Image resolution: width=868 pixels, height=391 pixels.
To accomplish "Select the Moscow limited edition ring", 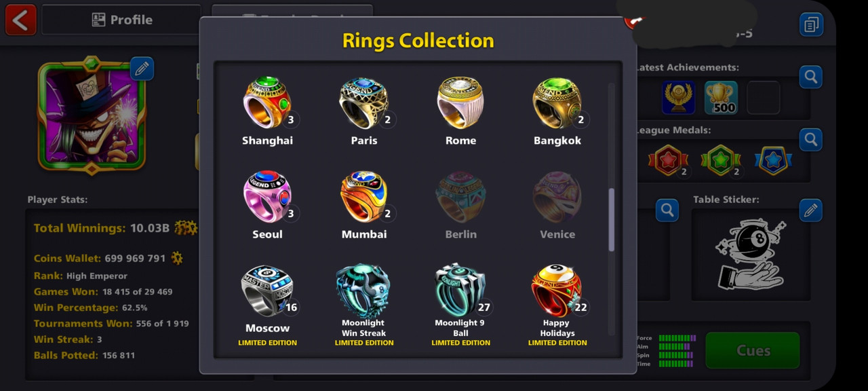I will tap(267, 291).
